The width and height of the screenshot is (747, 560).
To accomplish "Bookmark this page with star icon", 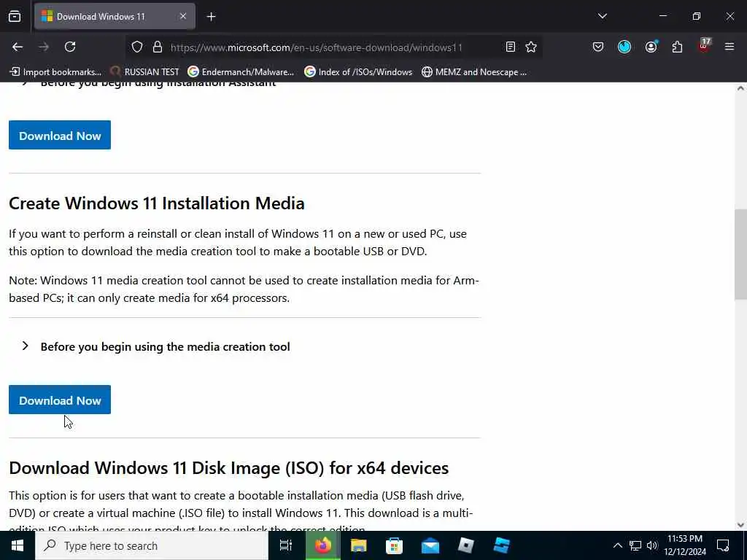I will 531,47.
